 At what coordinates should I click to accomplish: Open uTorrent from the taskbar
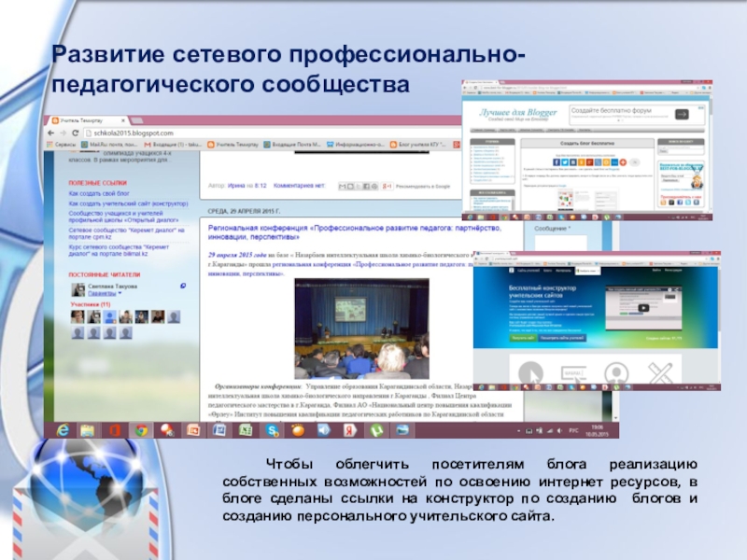[x=376, y=430]
